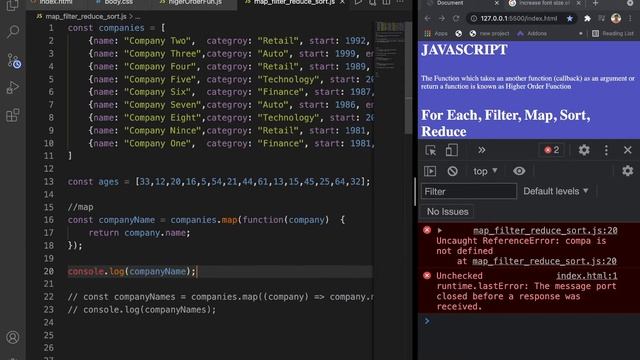Open the Addons bookmark
Viewport: 640px width, 360px height.
point(532,33)
